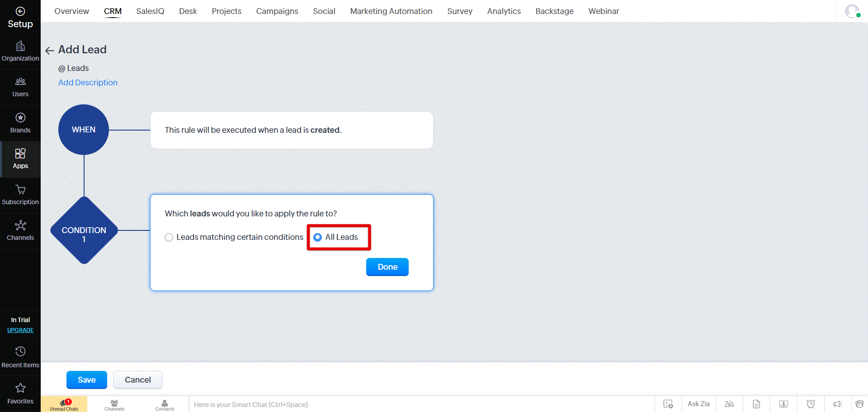
Task: Click the Done button
Action: pyautogui.click(x=387, y=267)
